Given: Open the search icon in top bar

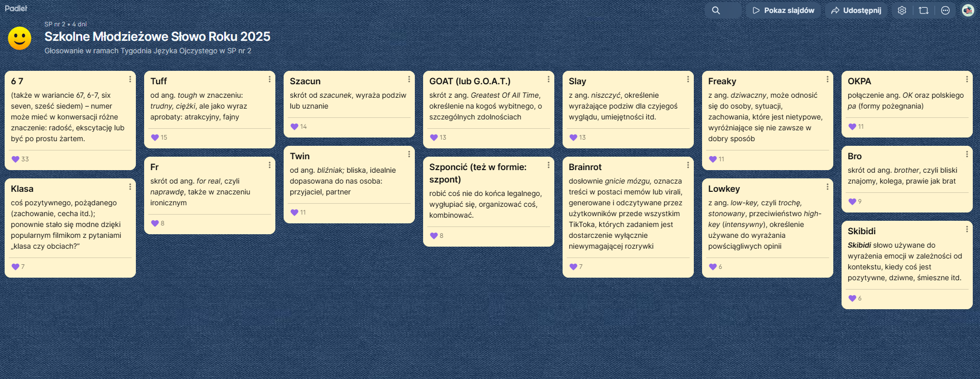Looking at the screenshot, I should click(x=716, y=10).
